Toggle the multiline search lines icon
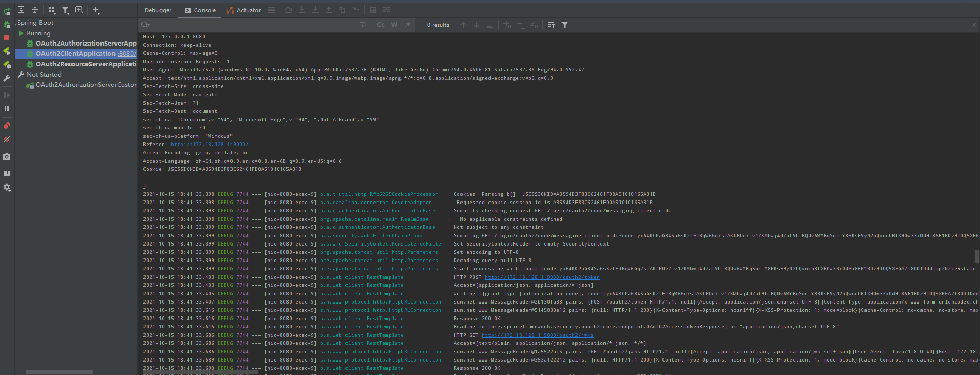 [x=551, y=25]
